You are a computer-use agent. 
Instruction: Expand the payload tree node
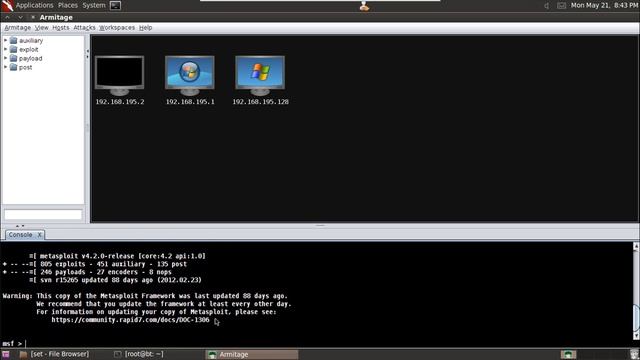[x=6, y=58]
